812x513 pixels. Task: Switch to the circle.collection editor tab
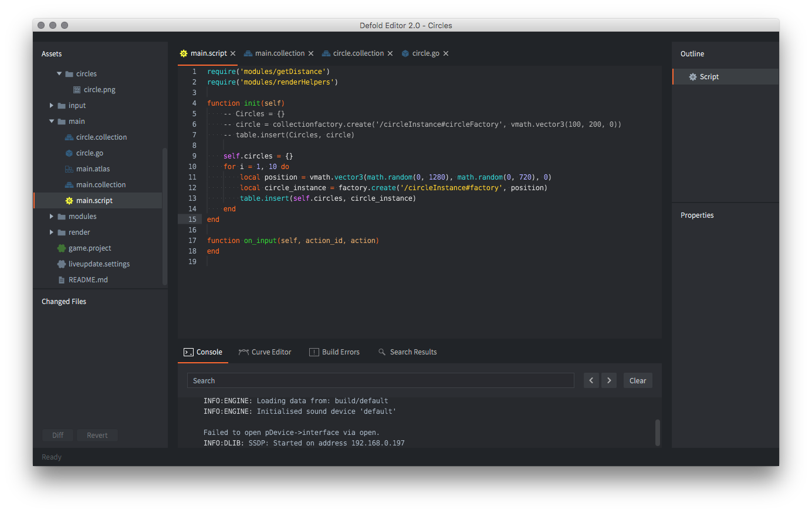point(358,53)
